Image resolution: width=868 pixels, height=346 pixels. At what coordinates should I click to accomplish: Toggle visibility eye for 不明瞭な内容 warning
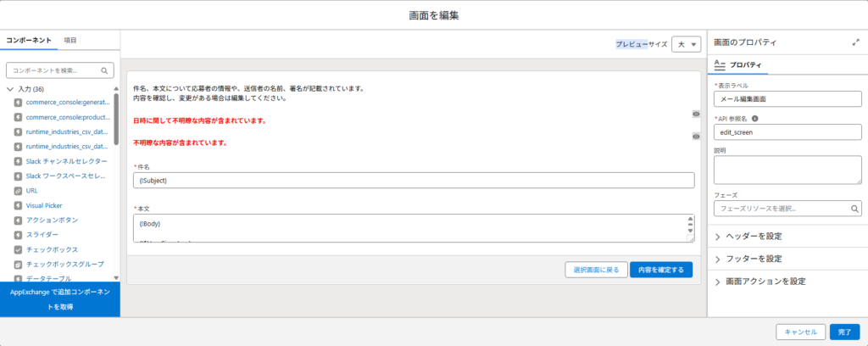[696, 136]
